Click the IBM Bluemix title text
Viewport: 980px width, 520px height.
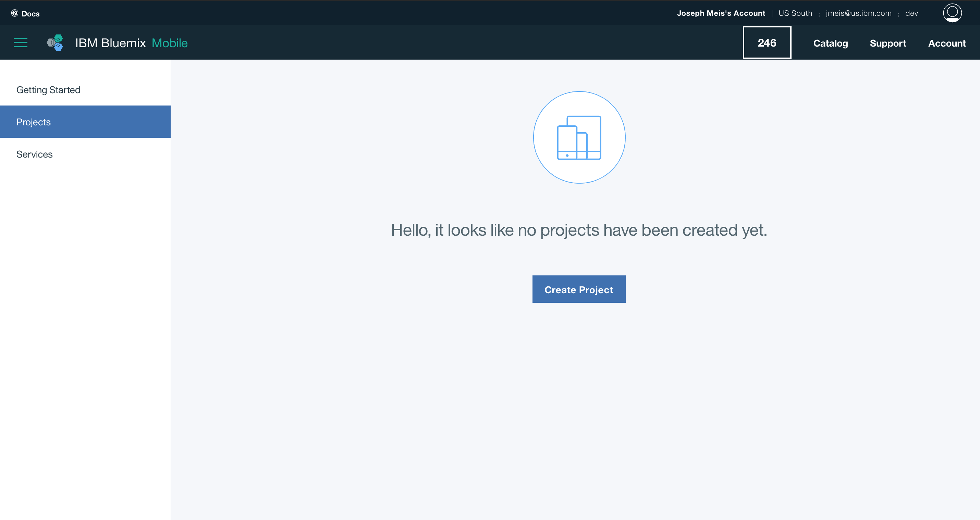point(110,43)
